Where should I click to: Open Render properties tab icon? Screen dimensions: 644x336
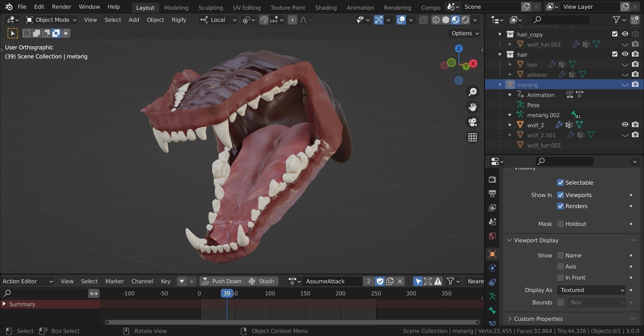pyautogui.click(x=492, y=179)
